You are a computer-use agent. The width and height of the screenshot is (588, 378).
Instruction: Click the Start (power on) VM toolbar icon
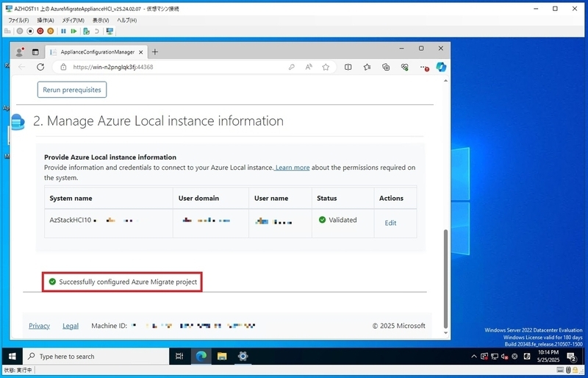20,31
